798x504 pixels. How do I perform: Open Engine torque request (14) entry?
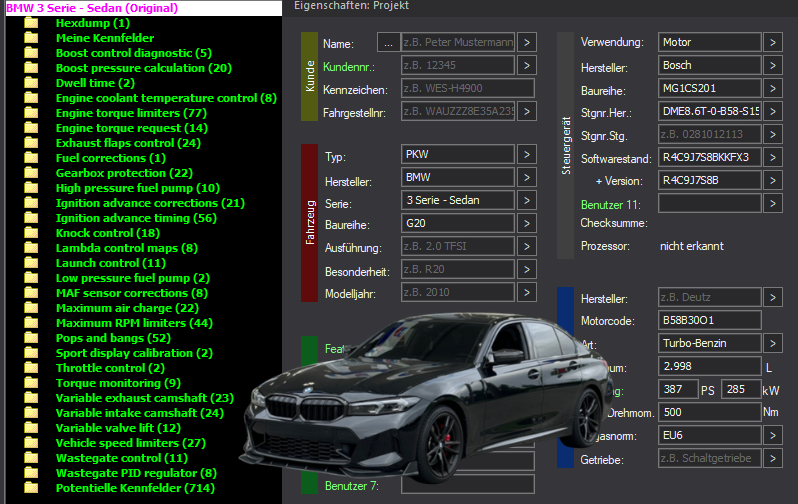[x=132, y=128]
